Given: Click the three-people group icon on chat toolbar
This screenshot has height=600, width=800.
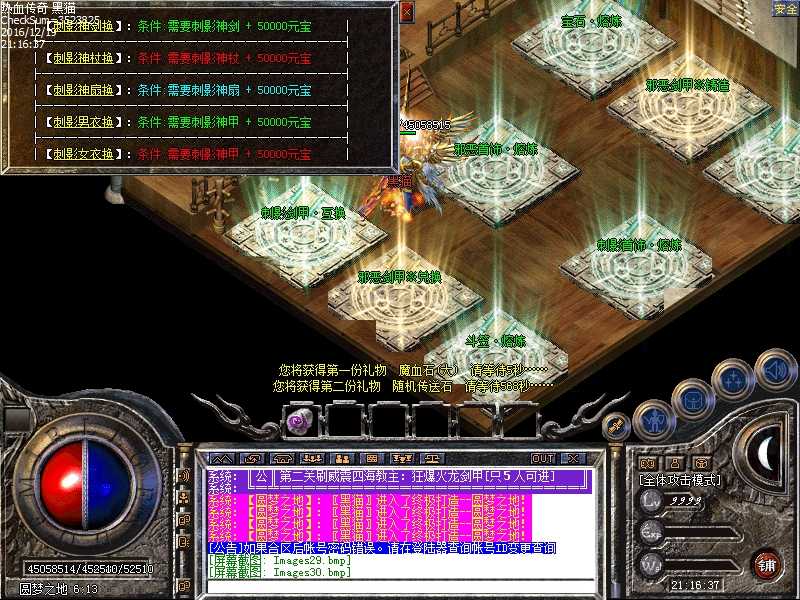Looking at the screenshot, I should [x=312, y=459].
